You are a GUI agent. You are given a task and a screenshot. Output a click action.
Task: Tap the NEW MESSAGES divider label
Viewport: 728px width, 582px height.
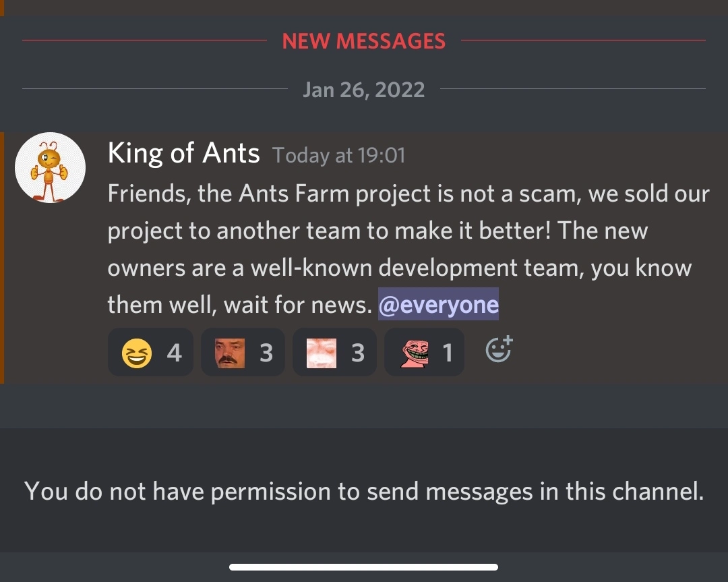pos(364,41)
